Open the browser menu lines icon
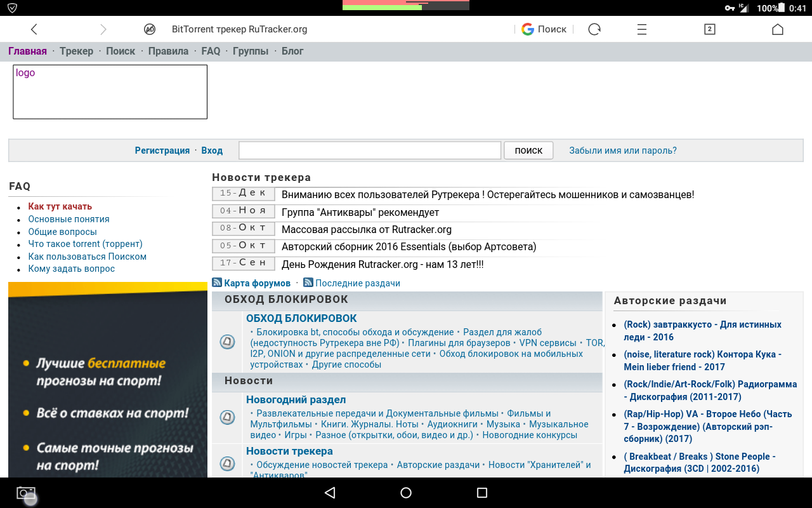 click(642, 29)
